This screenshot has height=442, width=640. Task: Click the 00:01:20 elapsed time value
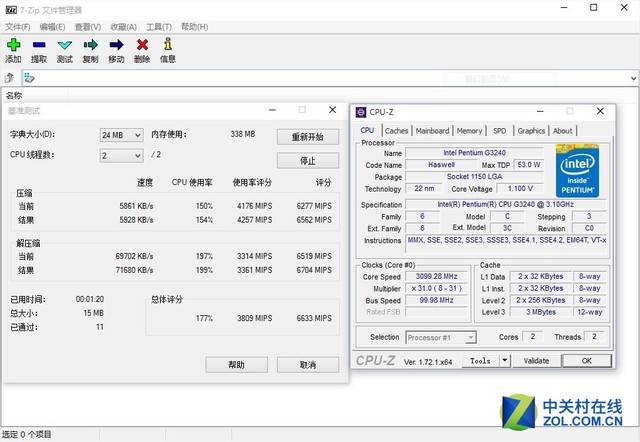click(90, 299)
